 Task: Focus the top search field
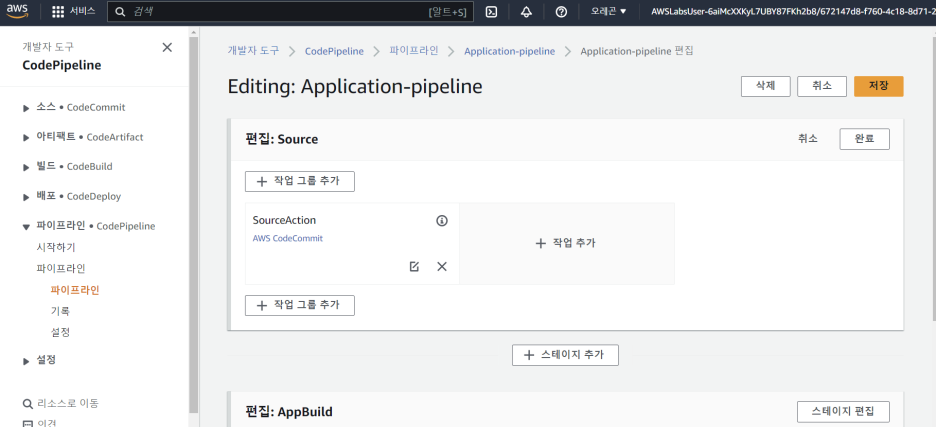[x=290, y=12]
